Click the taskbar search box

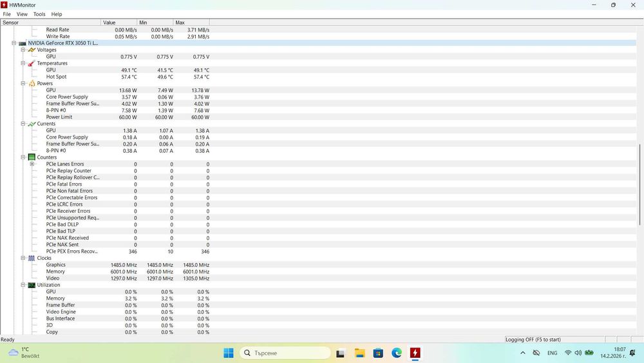click(x=285, y=353)
